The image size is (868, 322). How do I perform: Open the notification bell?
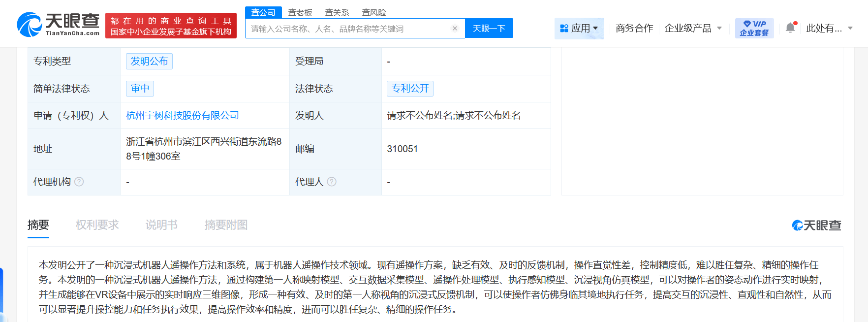coord(790,28)
